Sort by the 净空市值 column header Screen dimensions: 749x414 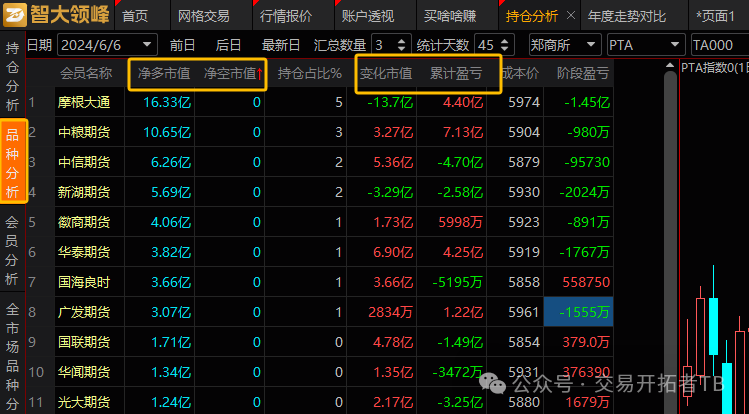(230, 74)
